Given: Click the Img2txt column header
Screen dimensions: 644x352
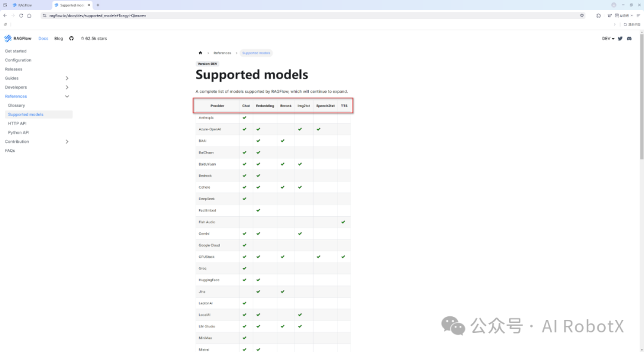Looking at the screenshot, I should coord(304,106).
